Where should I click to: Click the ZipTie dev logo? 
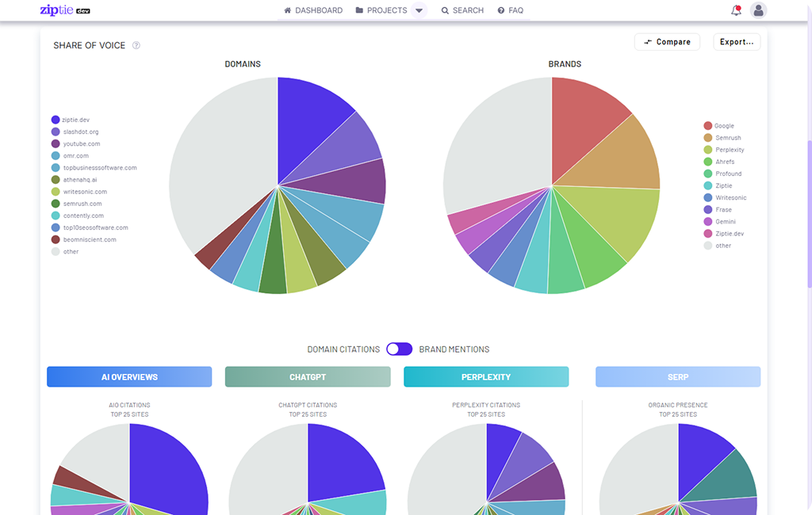tap(65, 10)
